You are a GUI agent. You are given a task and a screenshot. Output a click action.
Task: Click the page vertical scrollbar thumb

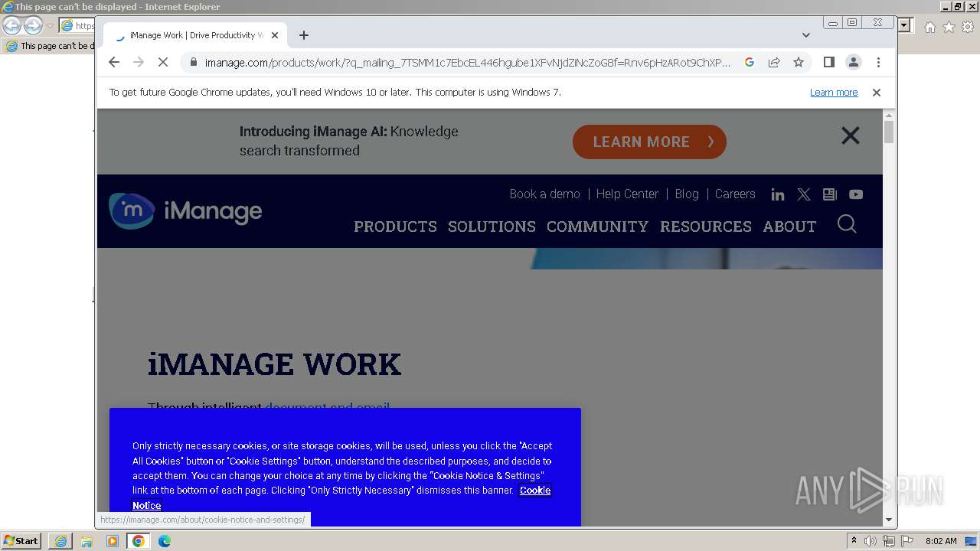pos(888,132)
